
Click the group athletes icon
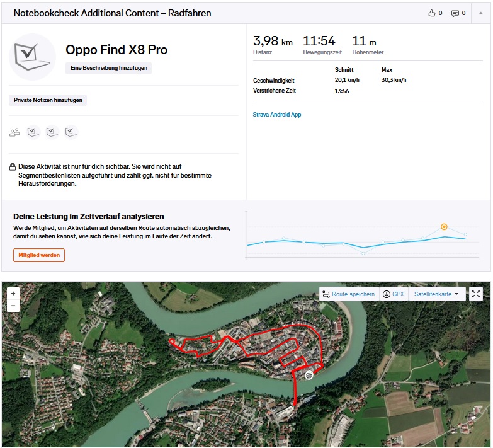[x=14, y=132]
